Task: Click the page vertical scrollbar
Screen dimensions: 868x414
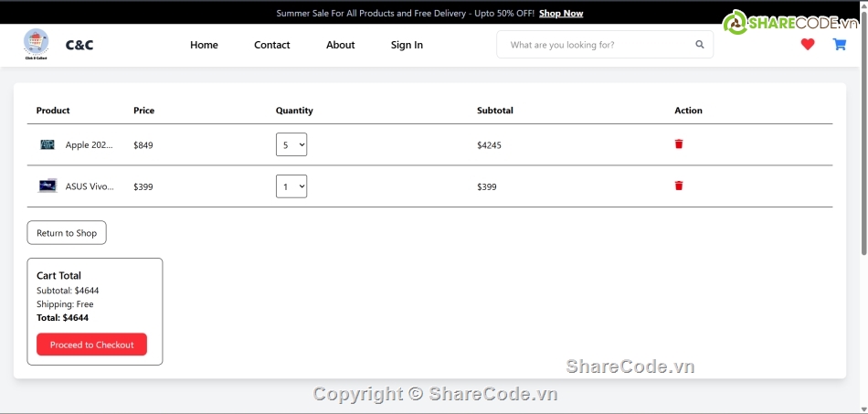Action: (863, 137)
